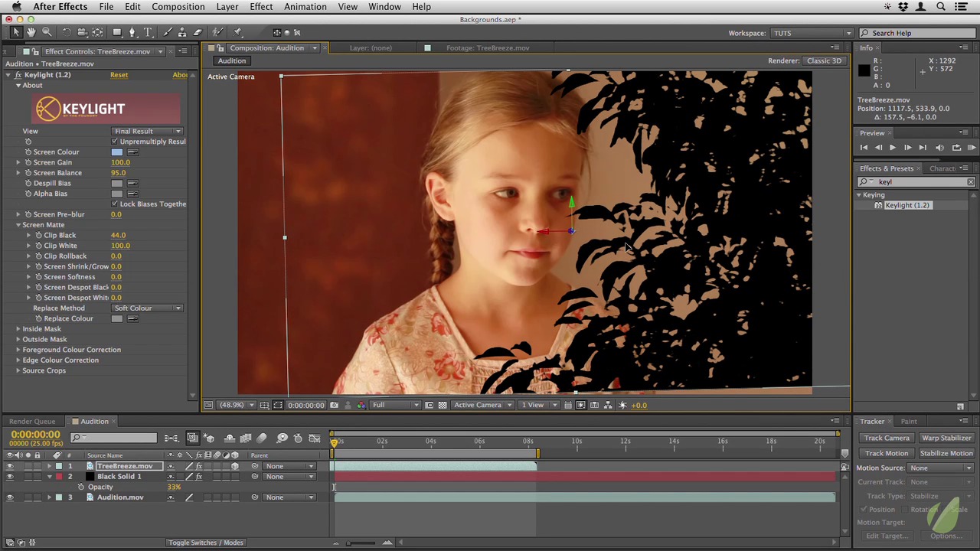Open the Replace Method Soft Colour dropdown
The width and height of the screenshot is (980, 551).
coord(146,308)
